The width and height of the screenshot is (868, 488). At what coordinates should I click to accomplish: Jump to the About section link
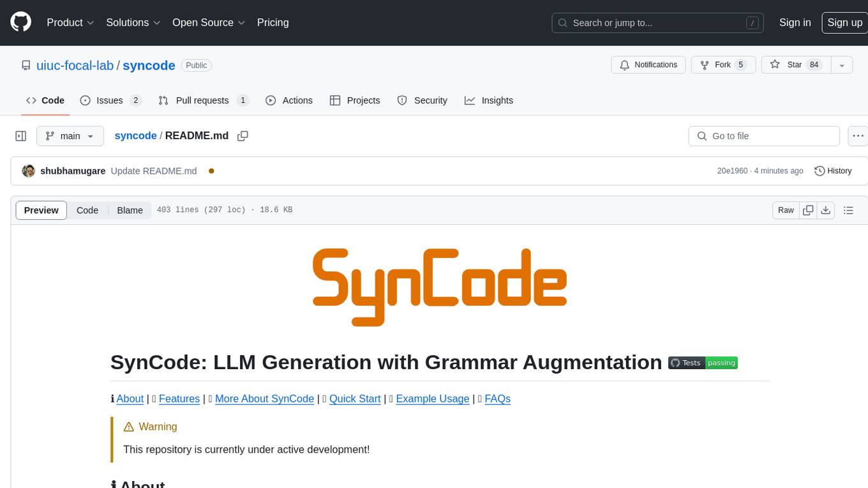click(130, 399)
